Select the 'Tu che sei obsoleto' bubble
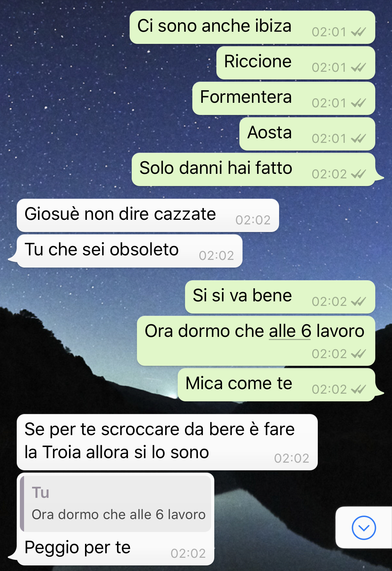The image size is (392, 571). [x=130, y=251]
